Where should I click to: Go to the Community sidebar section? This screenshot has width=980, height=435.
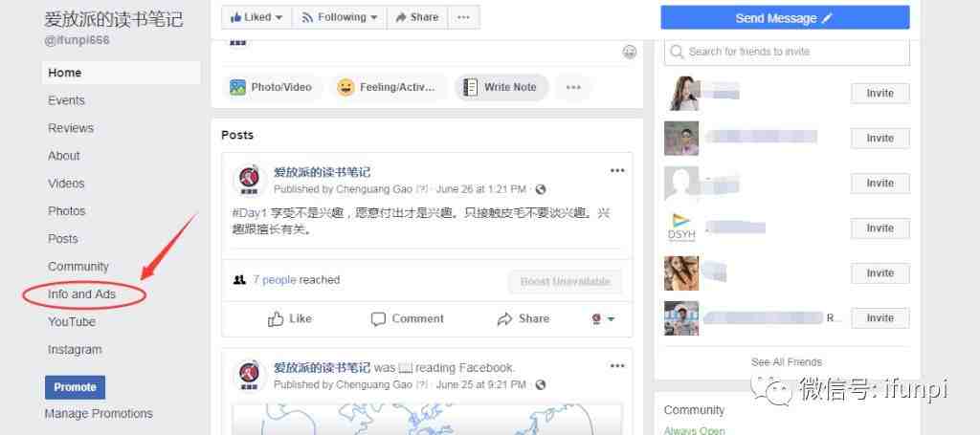click(78, 267)
